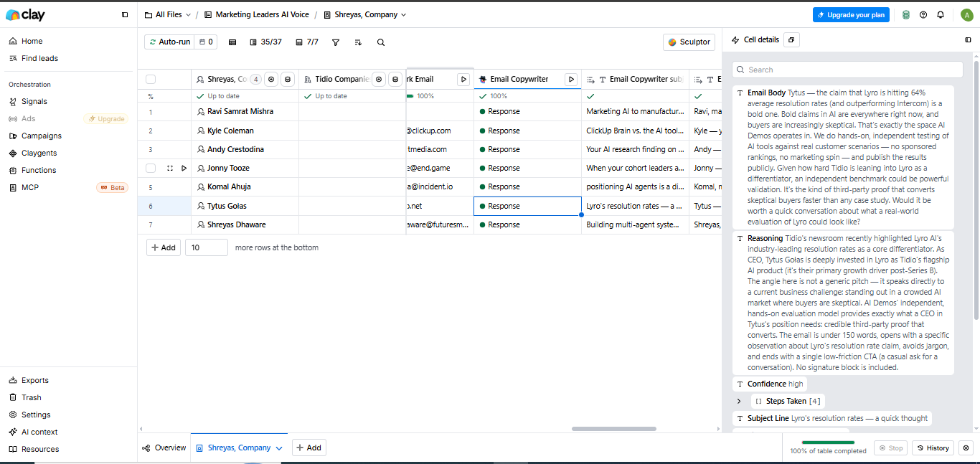980x464 pixels.
Task: Open the notifications bell
Action: 941,14
